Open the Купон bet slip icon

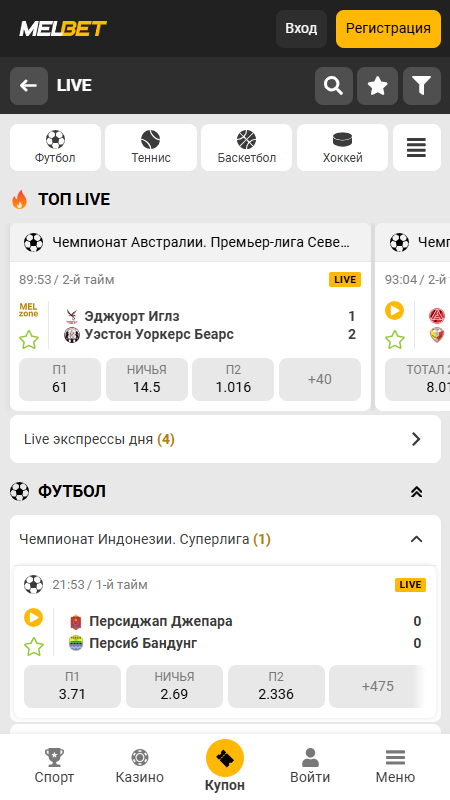pos(225,758)
